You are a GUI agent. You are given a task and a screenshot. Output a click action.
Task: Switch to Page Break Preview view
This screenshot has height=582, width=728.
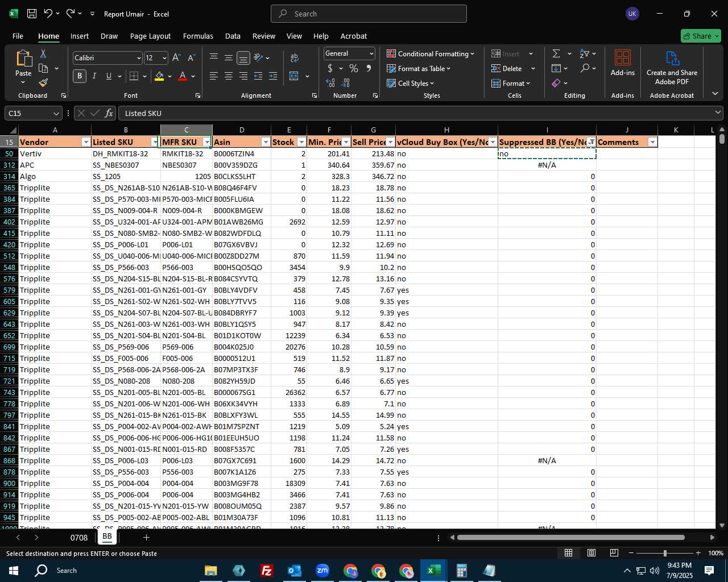[x=614, y=553]
